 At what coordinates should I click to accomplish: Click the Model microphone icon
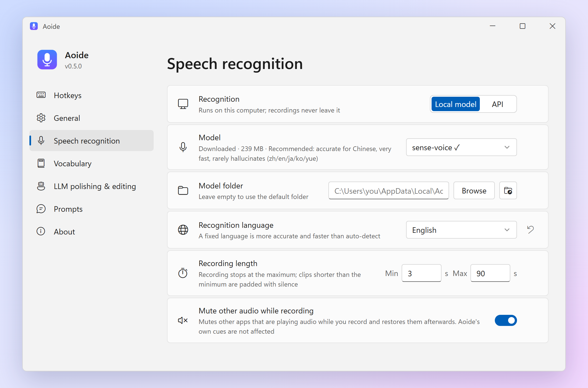pos(183,147)
